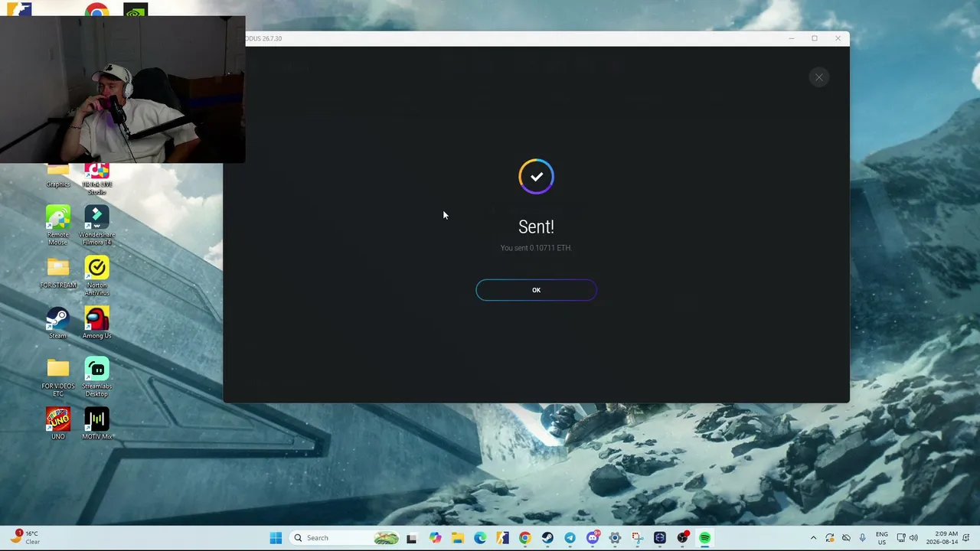Viewport: 980px width, 551px height.
Task: Open Copilot from taskbar
Action: [435, 538]
